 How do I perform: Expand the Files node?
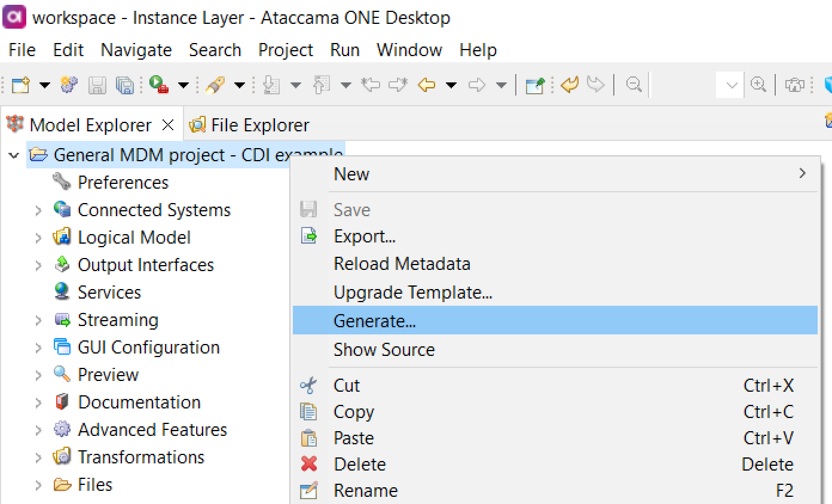[x=38, y=485]
